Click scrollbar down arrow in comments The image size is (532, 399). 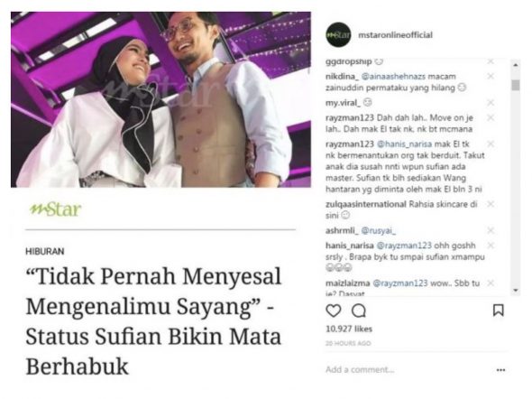[516, 291]
